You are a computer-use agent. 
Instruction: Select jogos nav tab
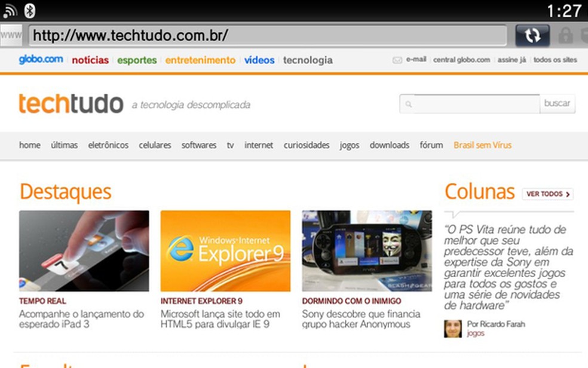click(350, 145)
